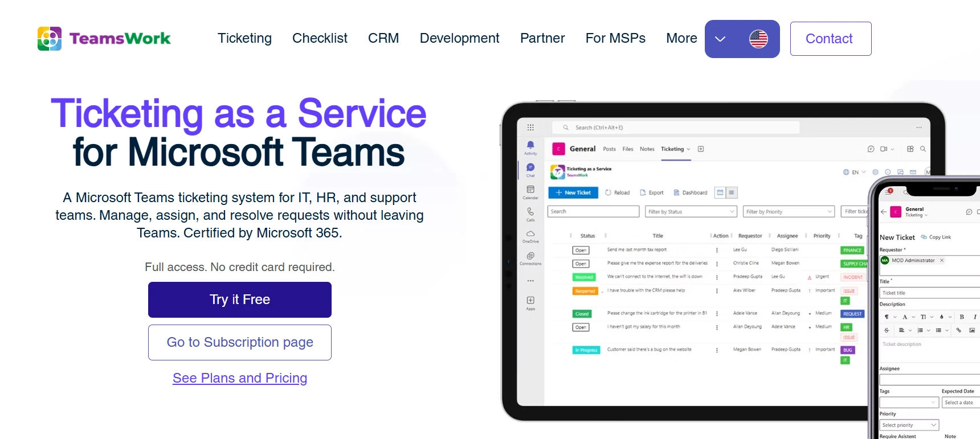
Task: Open the Filter by Priority dropdown
Action: click(789, 211)
